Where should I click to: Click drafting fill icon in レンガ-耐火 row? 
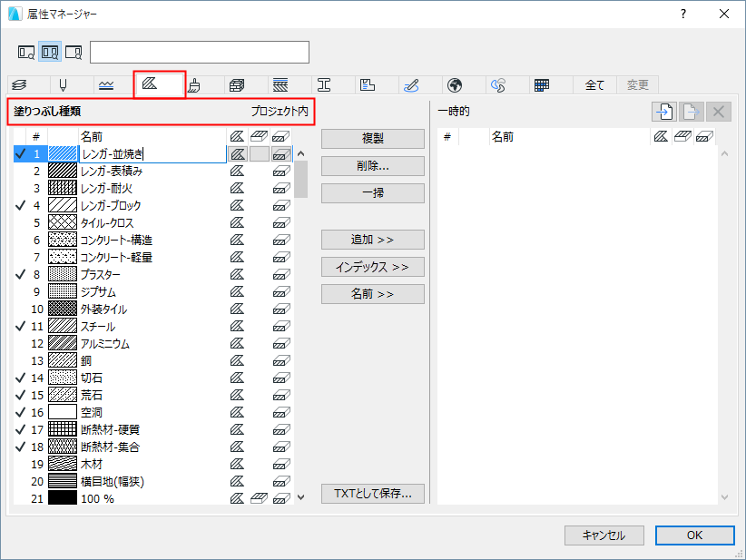point(238,189)
